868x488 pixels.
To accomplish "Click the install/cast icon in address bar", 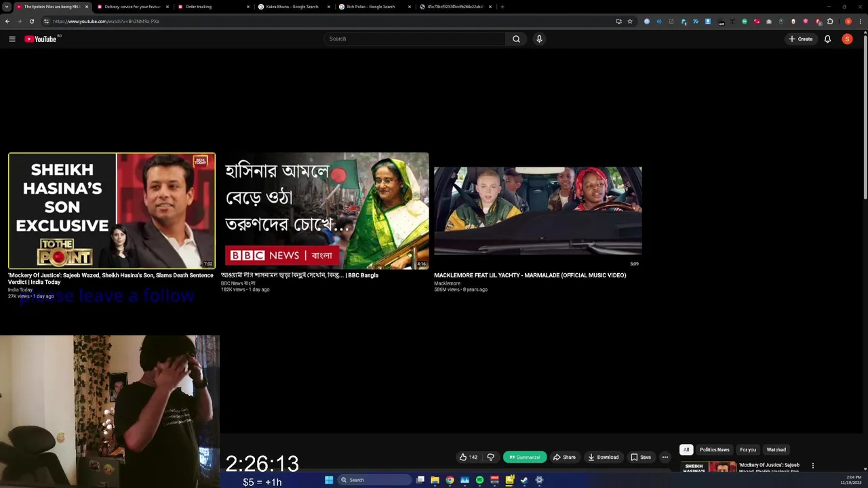I will (x=618, y=21).
